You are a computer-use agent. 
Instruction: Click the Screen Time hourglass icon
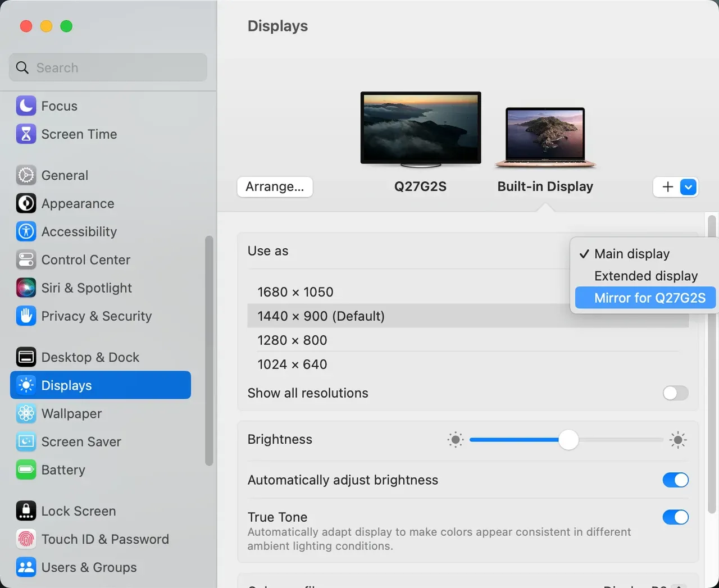point(26,134)
